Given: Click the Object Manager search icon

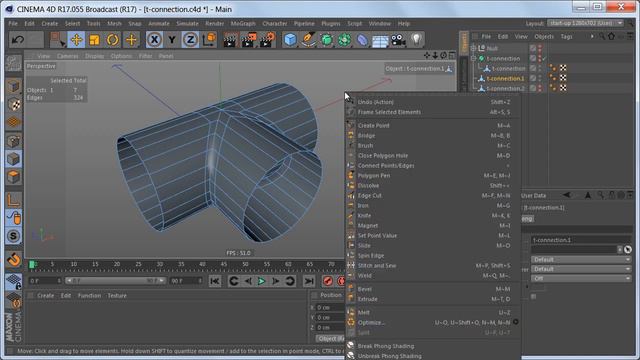Looking at the screenshot, I should point(602,36).
